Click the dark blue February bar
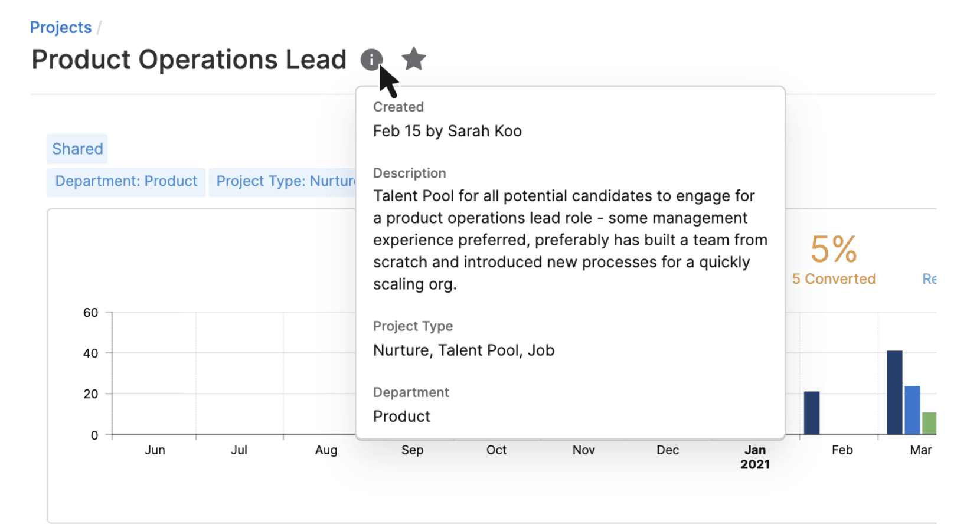 [812, 412]
